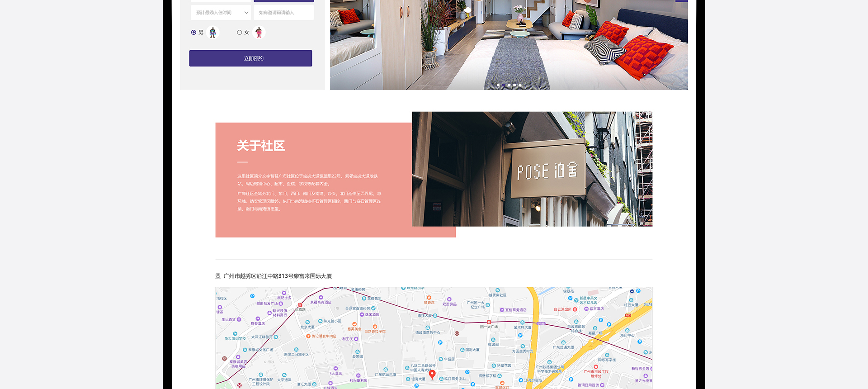Click 传记潮发牛肉店 restaurant icon on map
The image size is (868, 389).
point(308,336)
